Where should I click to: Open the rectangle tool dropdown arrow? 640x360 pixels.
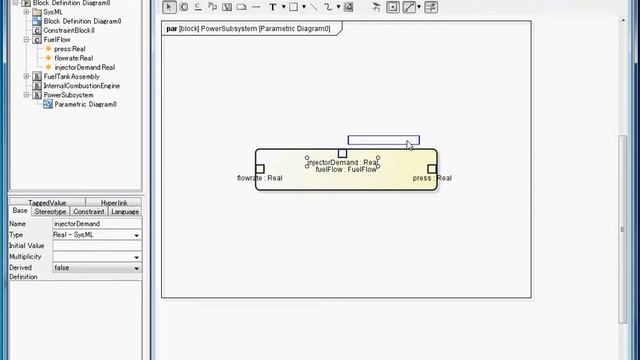[304, 7]
